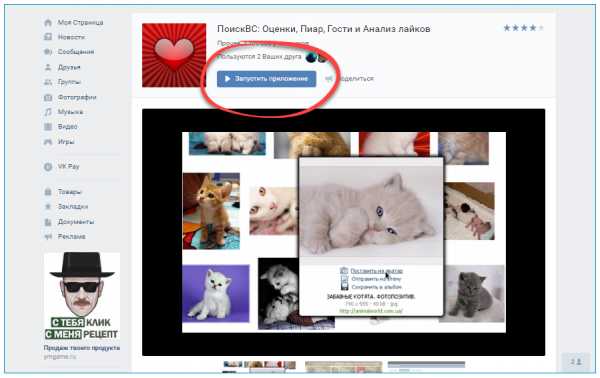600x378 pixels.
Task: Open the Группы groups icon
Action: [x=48, y=82]
